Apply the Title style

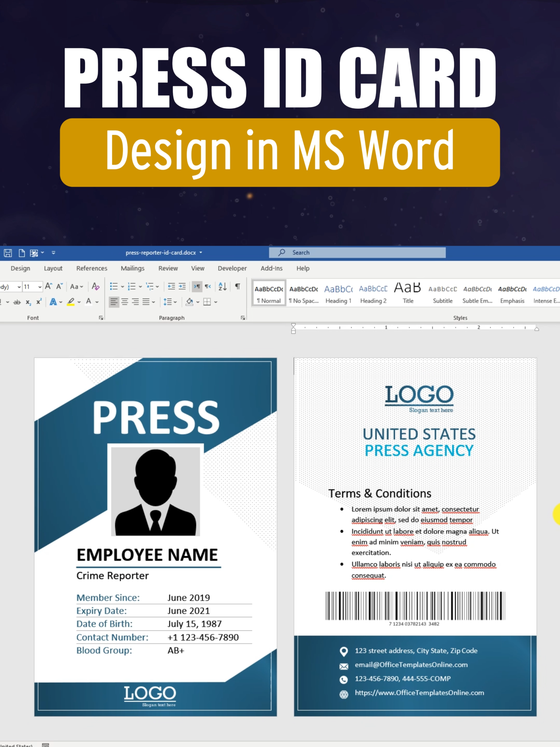(408, 292)
